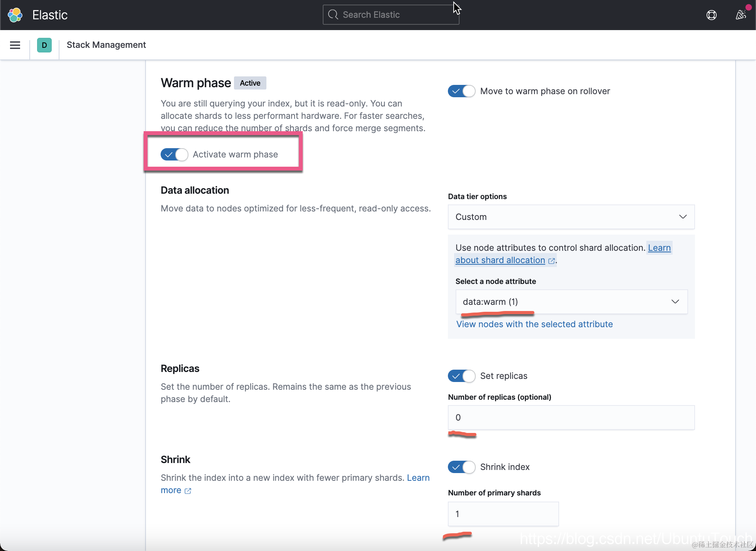Open the newsfeed celebration icon
Screen dimensions: 756x551
coord(741,15)
